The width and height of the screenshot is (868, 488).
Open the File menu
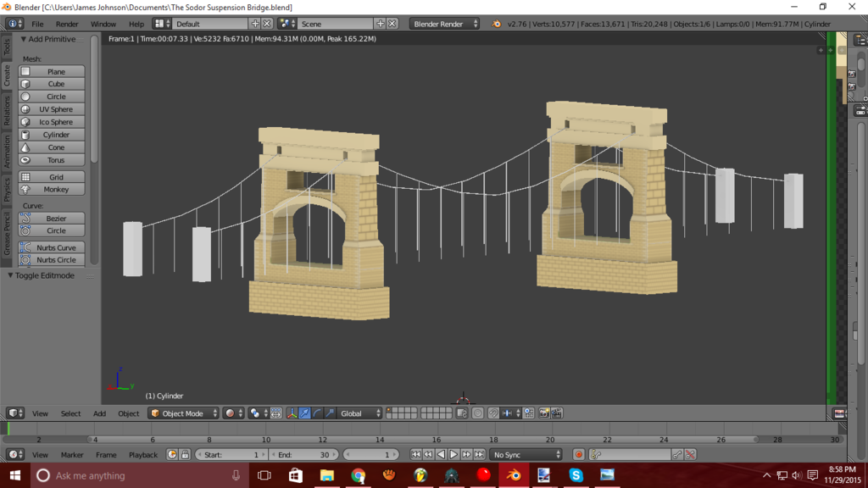coord(37,24)
